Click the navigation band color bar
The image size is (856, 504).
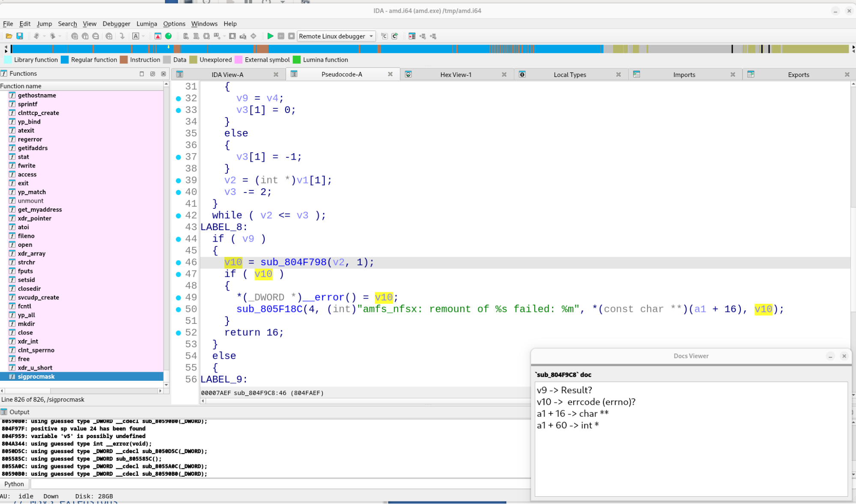pos(300,49)
